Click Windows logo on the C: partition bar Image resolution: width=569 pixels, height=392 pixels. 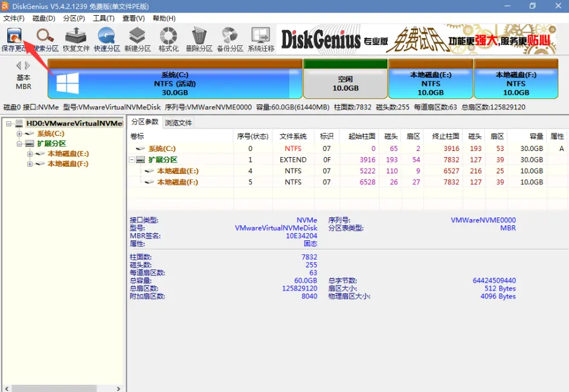68,83
